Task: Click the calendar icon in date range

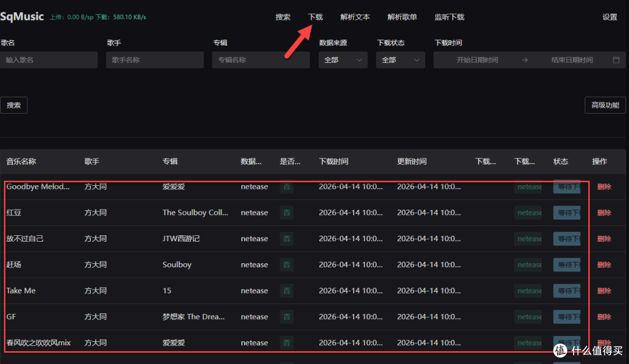Action: 616,60
